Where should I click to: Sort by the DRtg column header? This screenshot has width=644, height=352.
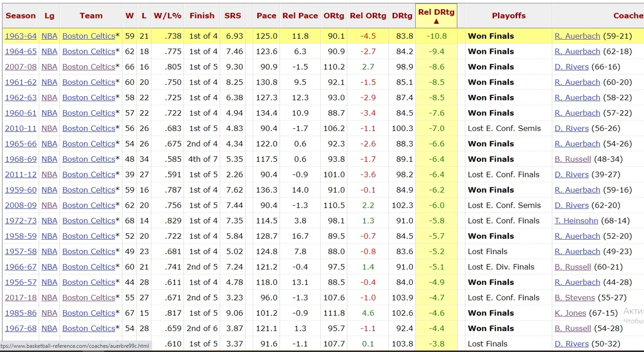(402, 15)
